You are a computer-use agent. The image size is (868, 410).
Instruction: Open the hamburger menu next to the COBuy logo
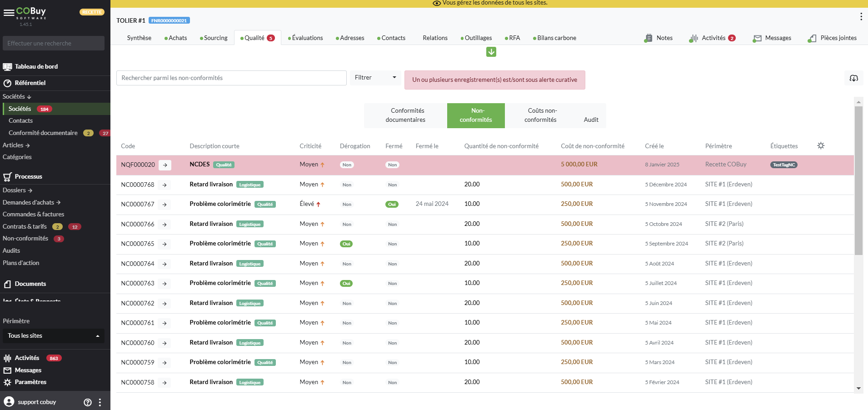coord(8,13)
